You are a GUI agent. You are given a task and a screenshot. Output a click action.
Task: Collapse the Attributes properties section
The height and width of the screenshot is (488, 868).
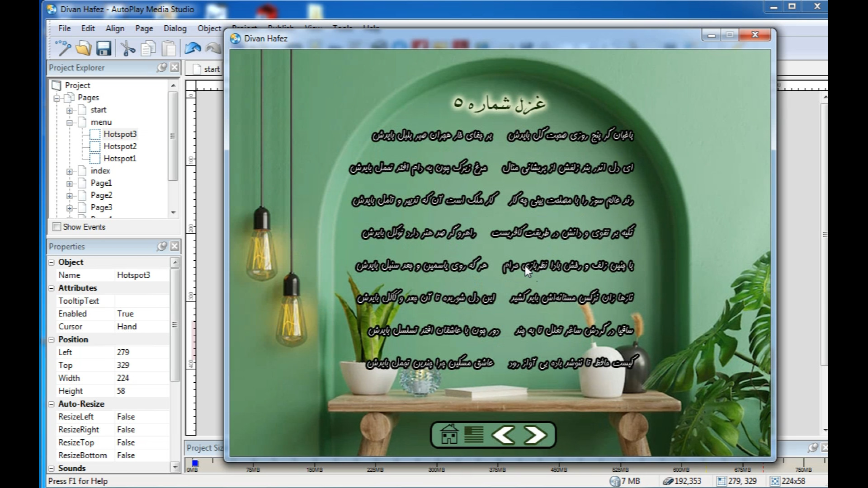point(52,288)
